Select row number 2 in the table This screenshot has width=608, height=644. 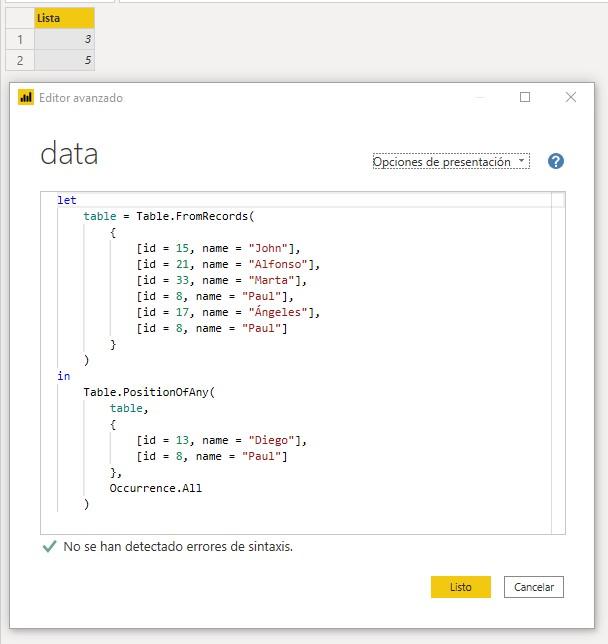tap(19, 60)
